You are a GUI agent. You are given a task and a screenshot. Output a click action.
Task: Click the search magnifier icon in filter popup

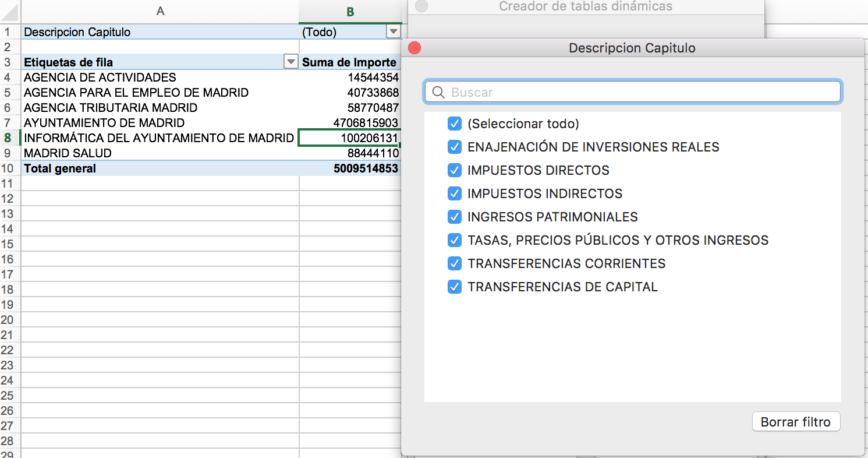point(440,92)
